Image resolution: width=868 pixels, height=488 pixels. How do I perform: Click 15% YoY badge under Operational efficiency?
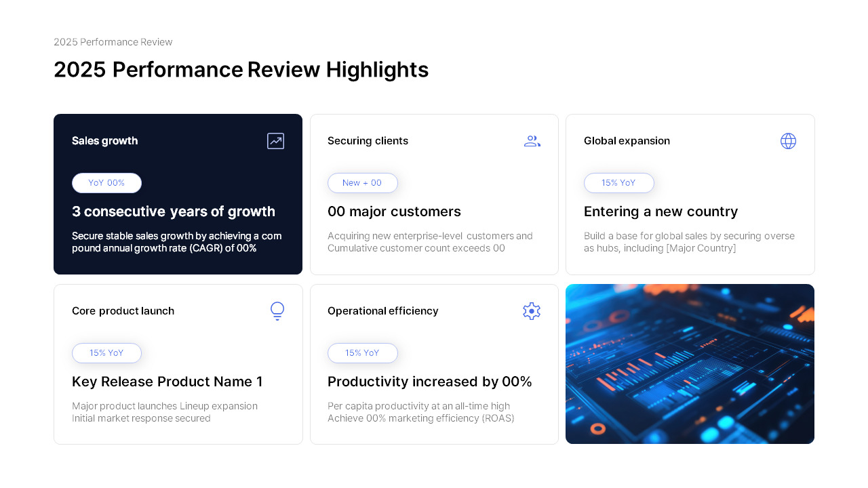[x=362, y=353]
